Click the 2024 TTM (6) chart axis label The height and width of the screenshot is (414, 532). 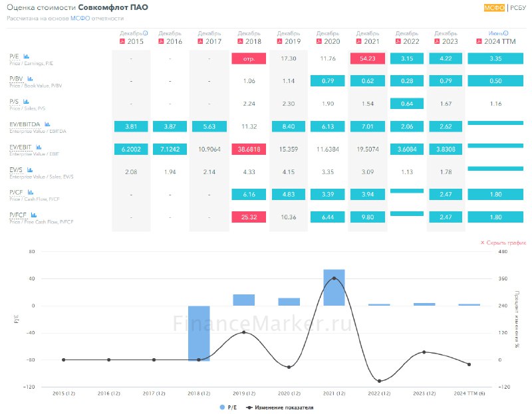[469, 393]
